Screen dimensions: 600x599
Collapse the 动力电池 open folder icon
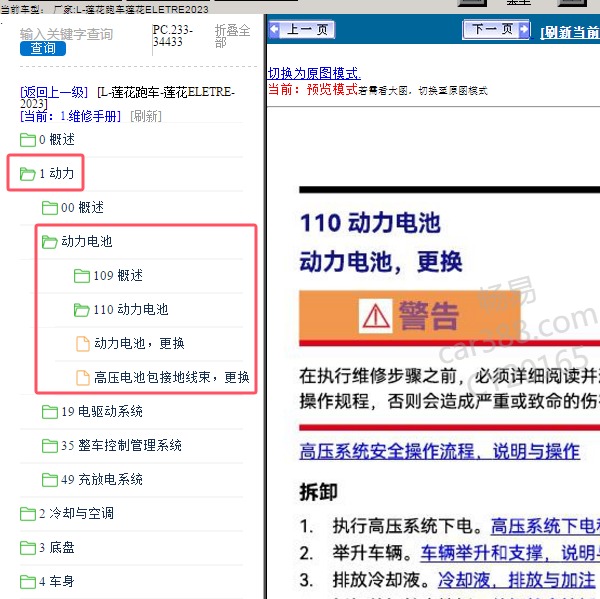[x=50, y=242]
